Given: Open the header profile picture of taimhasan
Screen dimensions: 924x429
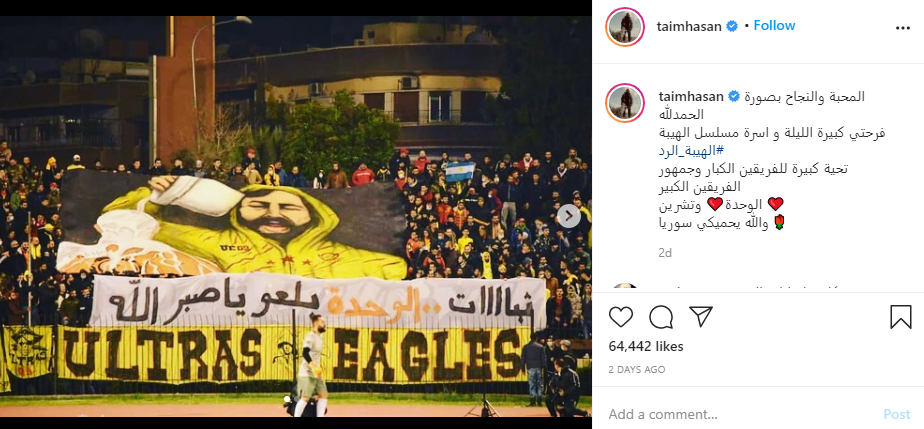Looking at the screenshot, I should [x=625, y=27].
